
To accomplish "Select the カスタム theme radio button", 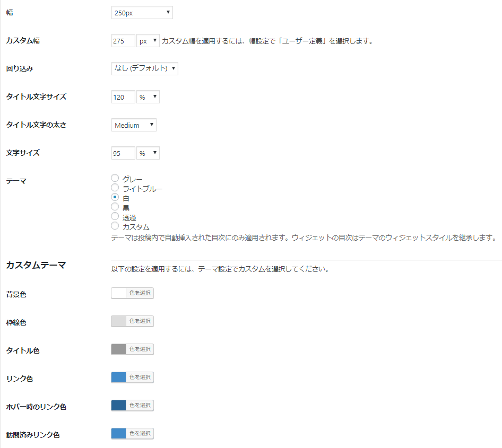I will coord(115,226).
